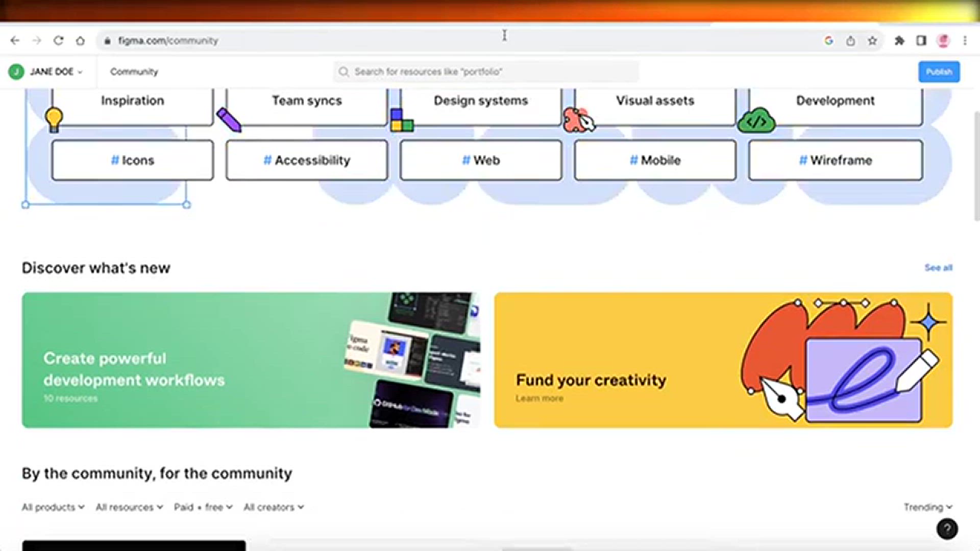
Task: Open the All products filter dropdown
Action: coord(53,507)
